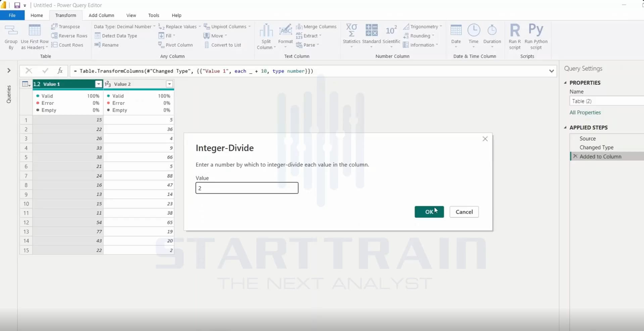Click the table options icon left of Value 1
The image size is (644, 331).
[x=26, y=84]
